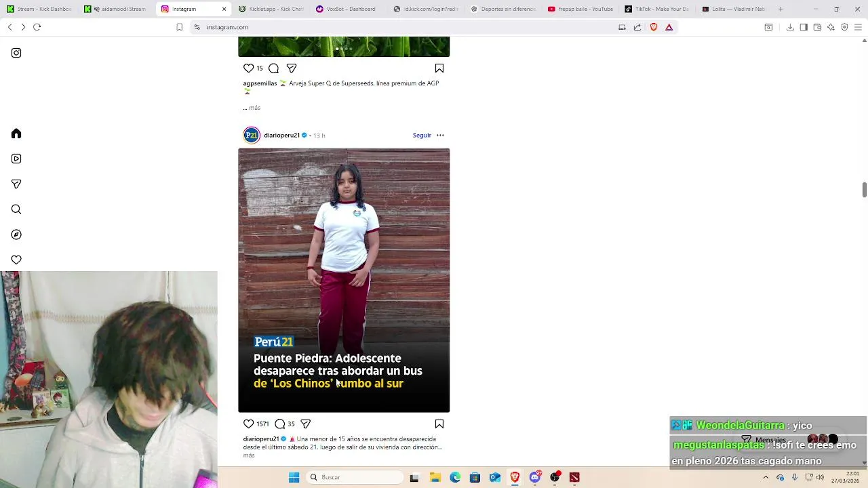The height and width of the screenshot is (488, 868).
Task: Open the Windows Start menu
Action: [x=294, y=477]
